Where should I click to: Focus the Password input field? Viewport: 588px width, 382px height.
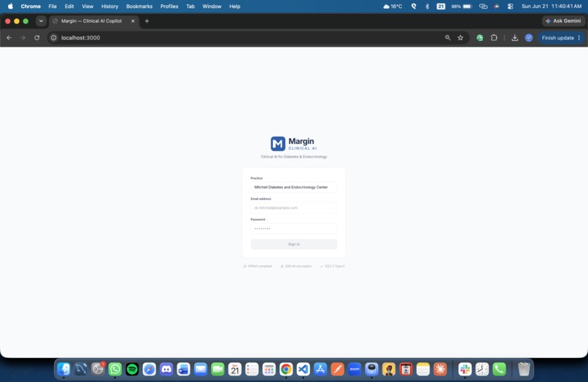coord(293,229)
